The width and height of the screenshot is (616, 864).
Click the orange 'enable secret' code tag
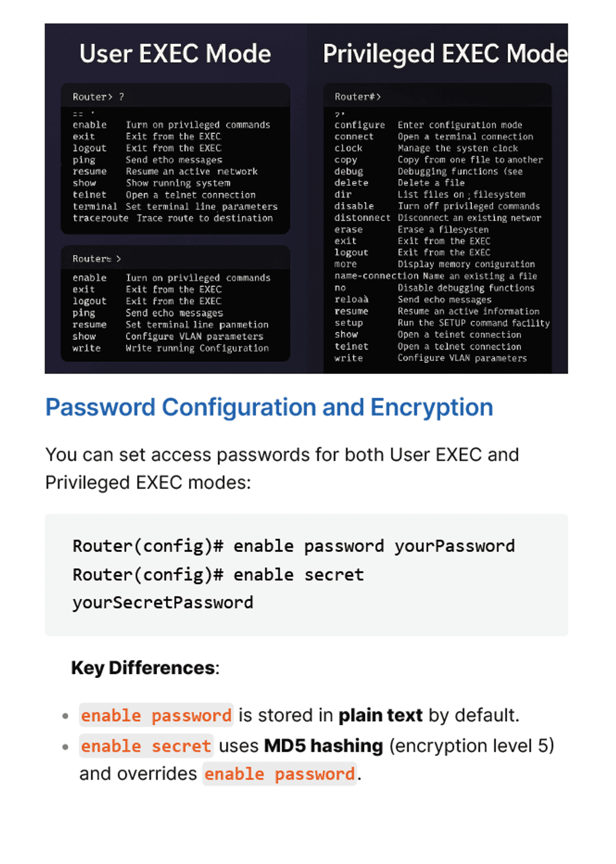coord(146,746)
